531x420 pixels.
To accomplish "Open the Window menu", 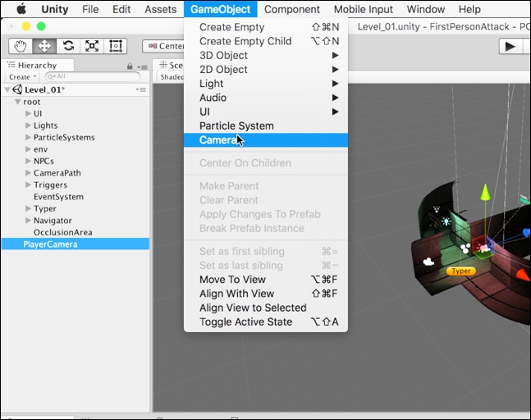I will coord(426,9).
